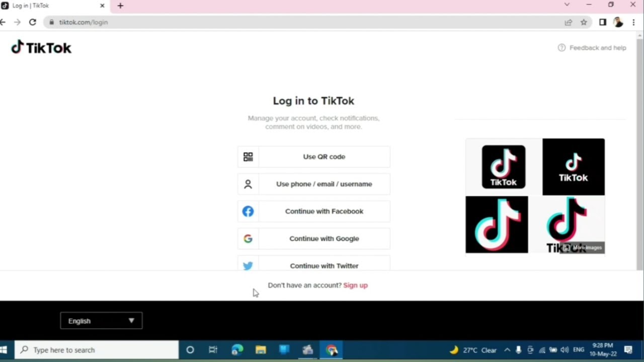The height and width of the screenshot is (362, 644).
Task: Click the Chrome profile avatar
Action: pos(618,22)
